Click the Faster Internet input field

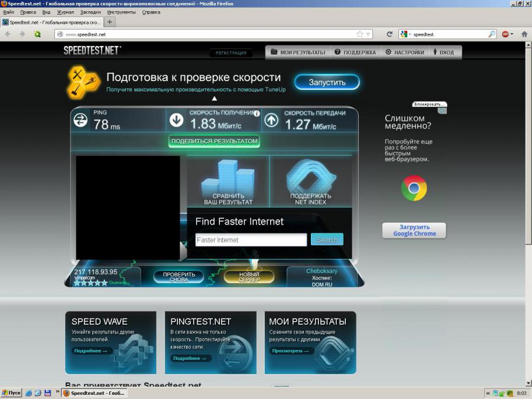251,240
